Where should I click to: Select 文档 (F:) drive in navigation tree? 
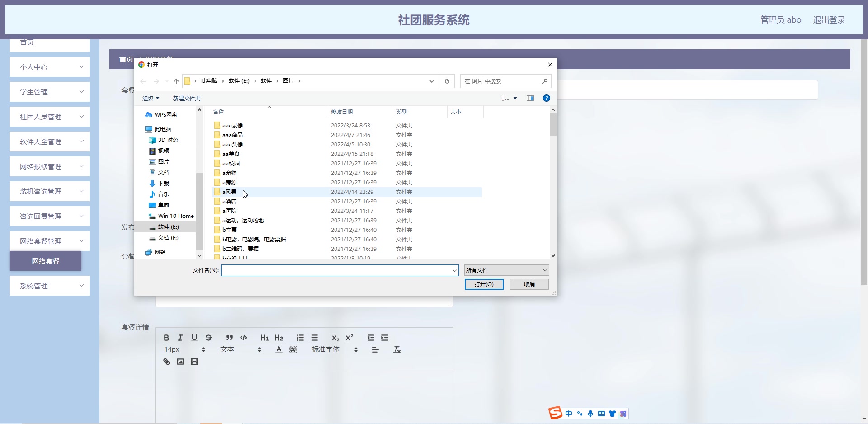[x=164, y=238]
